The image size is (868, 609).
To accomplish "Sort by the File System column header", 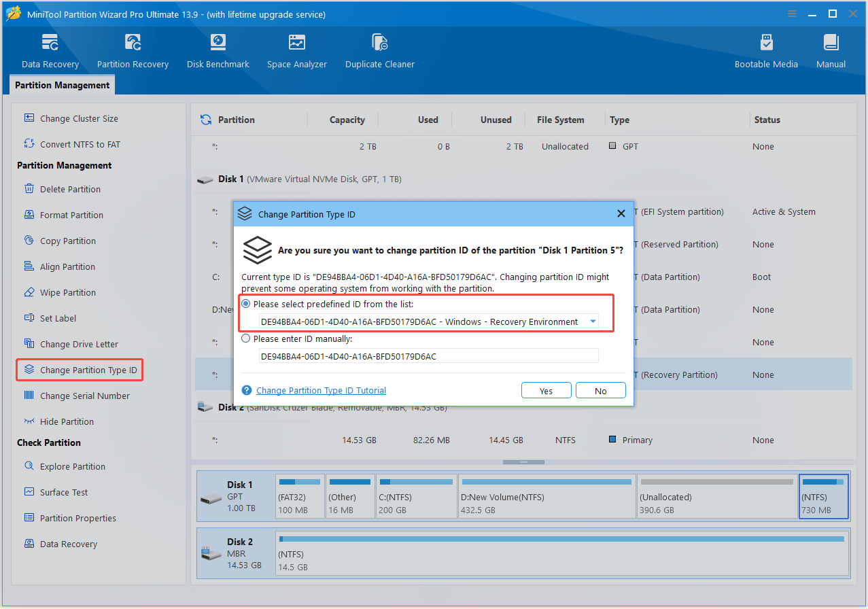I will tap(560, 120).
